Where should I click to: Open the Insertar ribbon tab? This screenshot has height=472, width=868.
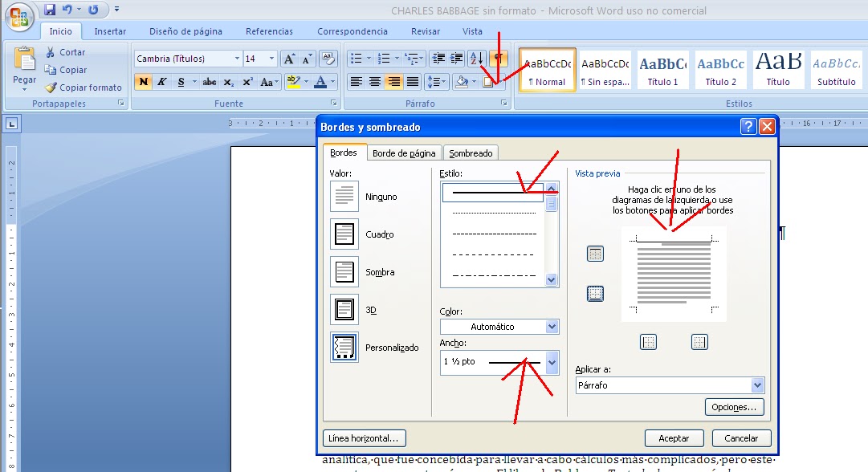110,31
